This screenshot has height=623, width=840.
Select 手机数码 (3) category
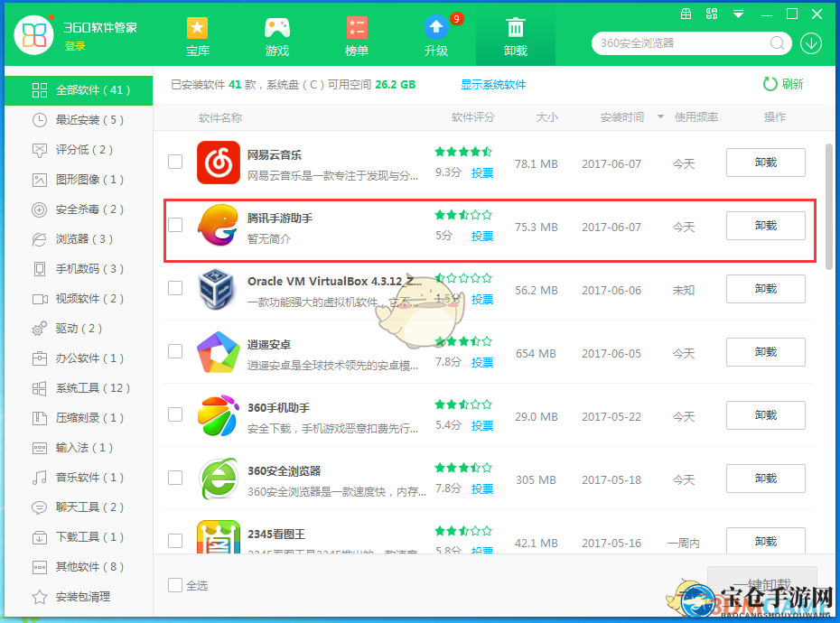[x=79, y=269]
